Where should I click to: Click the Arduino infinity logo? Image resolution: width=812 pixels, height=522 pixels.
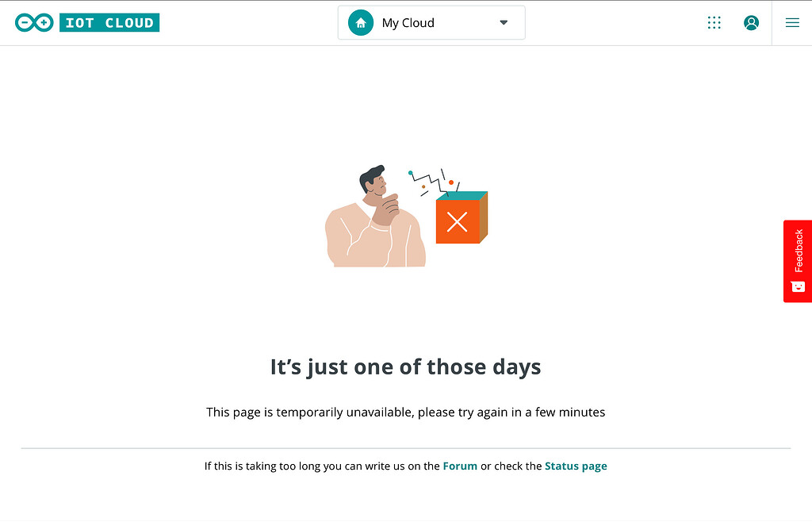click(34, 23)
